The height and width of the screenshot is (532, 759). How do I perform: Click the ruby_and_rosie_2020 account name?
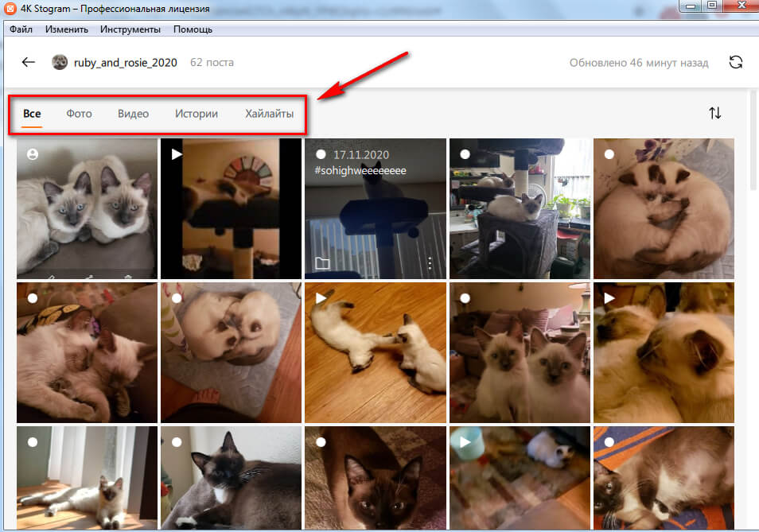[126, 62]
